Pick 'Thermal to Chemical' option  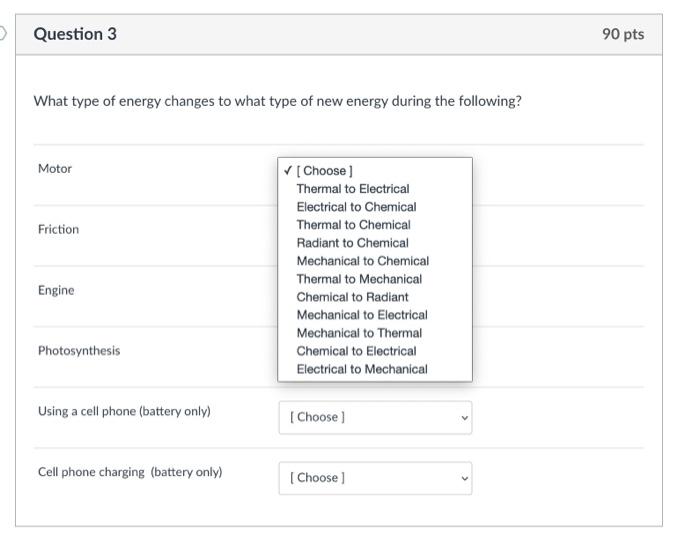click(353, 225)
